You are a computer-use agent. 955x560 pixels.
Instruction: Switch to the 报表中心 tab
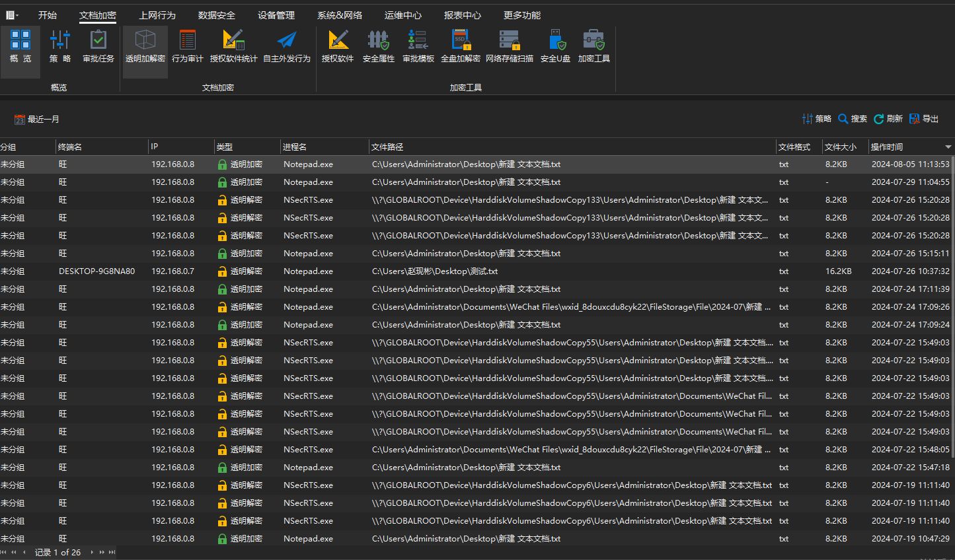[x=463, y=15]
